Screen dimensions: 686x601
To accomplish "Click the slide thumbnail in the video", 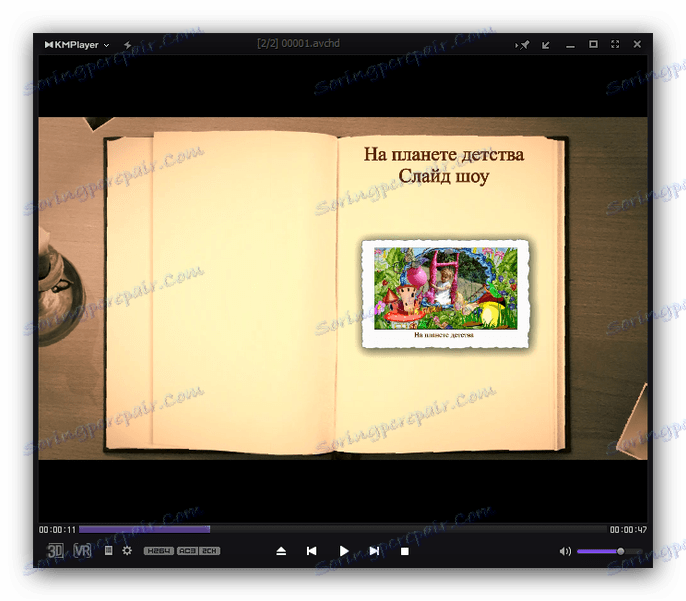I will pos(445,293).
